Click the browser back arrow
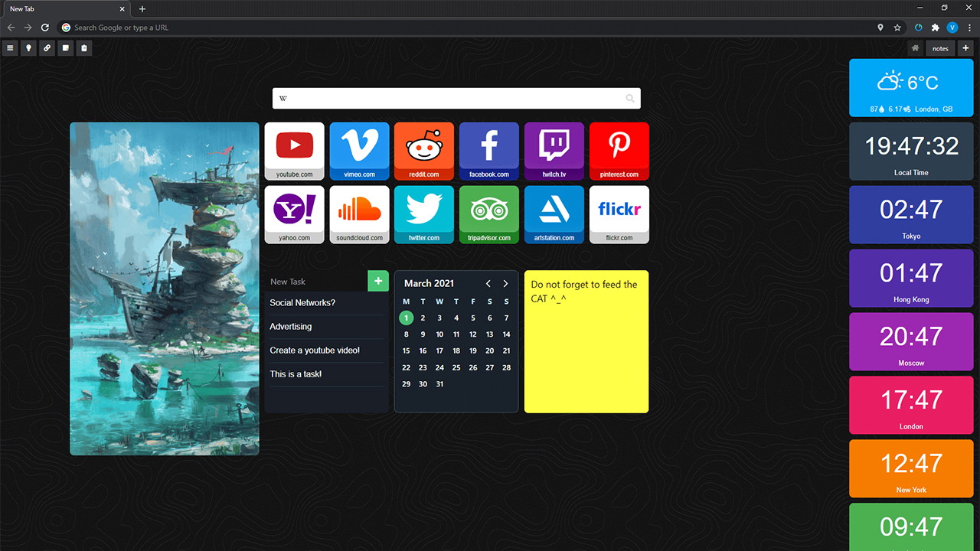The width and height of the screenshot is (980, 551). 11,28
